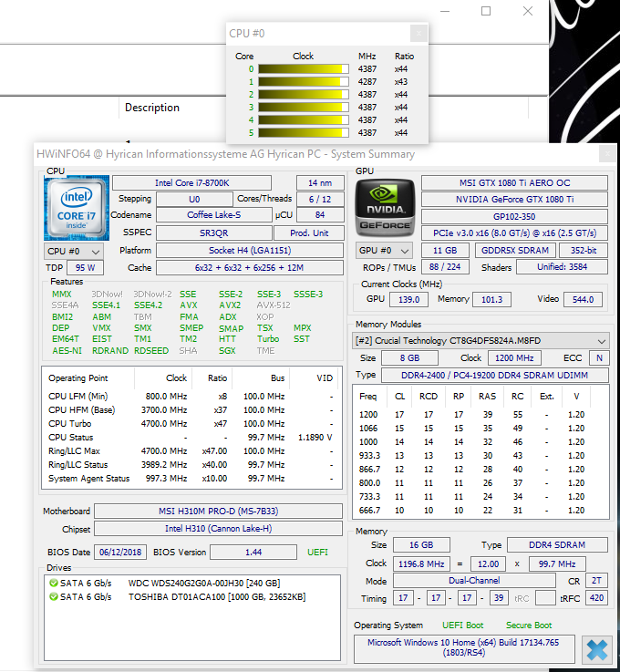Close the CPU #0 clock popup

pyautogui.click(x=418, y=34)
